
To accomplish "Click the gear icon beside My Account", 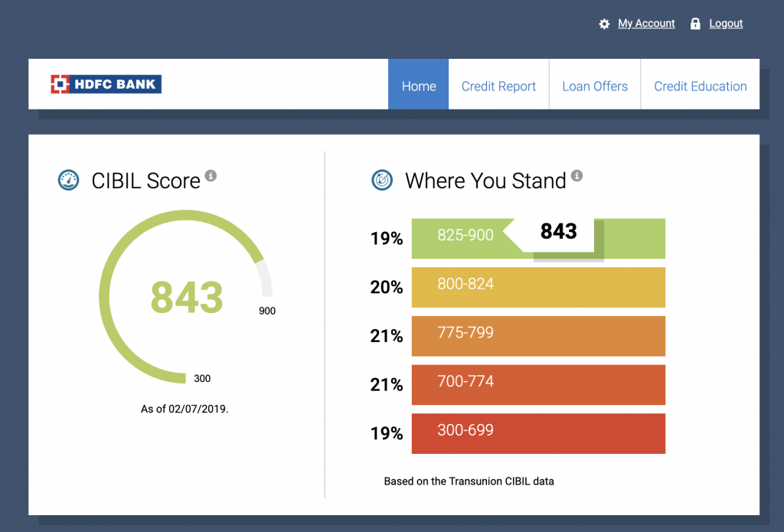I will (604, 24).
